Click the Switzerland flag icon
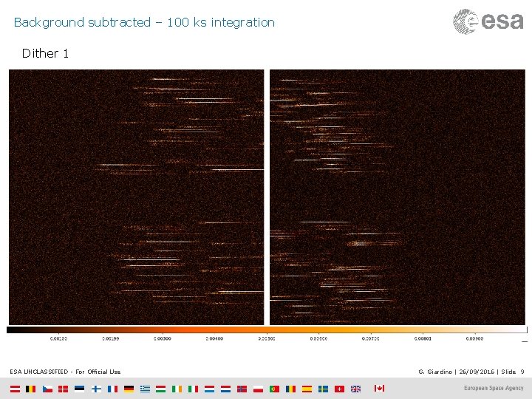The height and width of the screenshot is (399, 532). coord(339,389)
